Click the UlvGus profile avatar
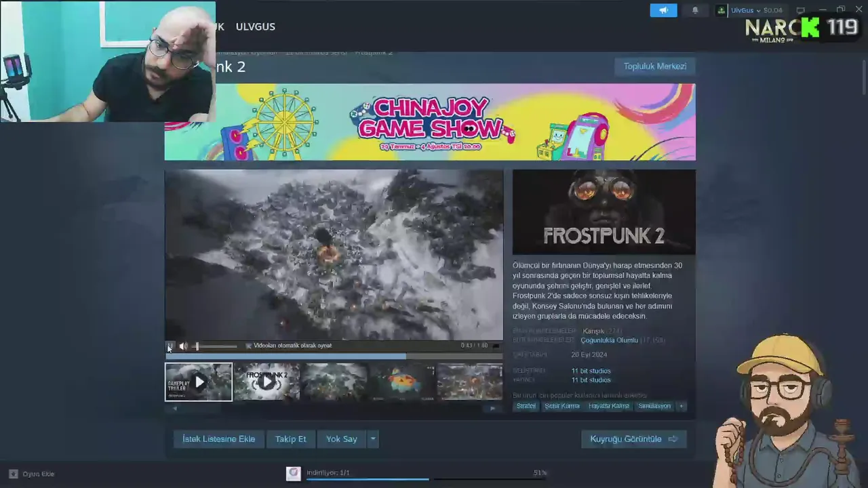868x488 pixels. (722, 10)
